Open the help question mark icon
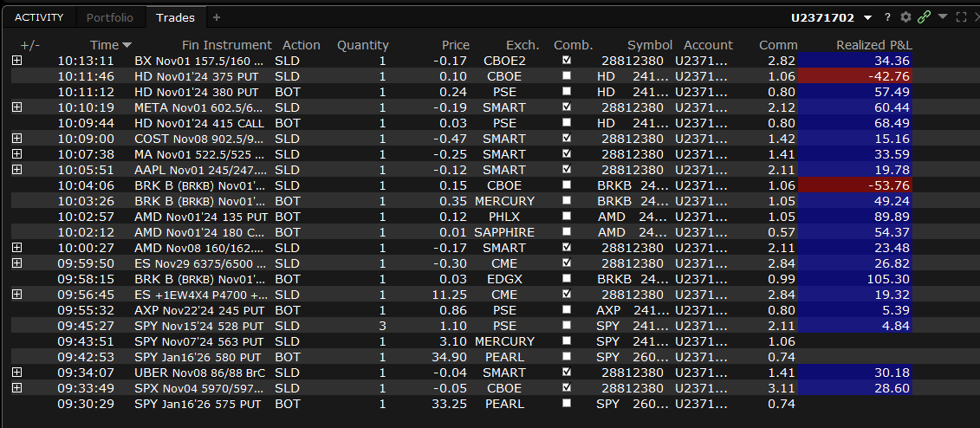 (887, 17)
